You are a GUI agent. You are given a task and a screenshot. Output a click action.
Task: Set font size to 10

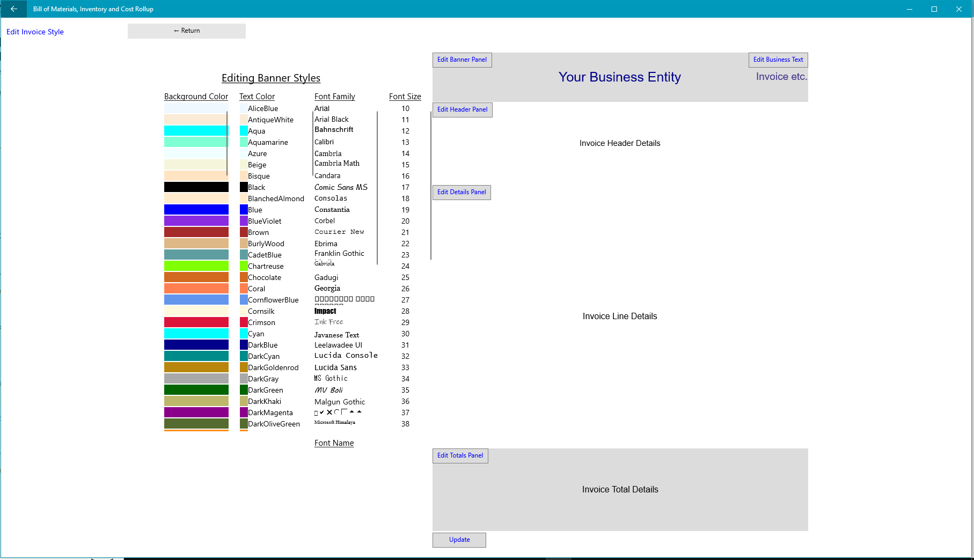(x=405, y=108)
